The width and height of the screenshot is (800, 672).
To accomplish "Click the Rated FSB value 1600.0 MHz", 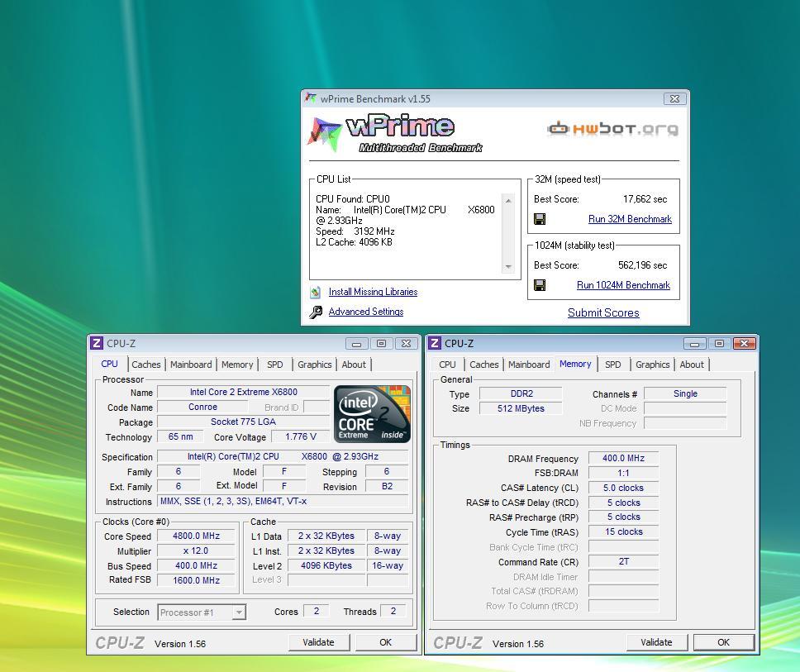I will 197,580.
